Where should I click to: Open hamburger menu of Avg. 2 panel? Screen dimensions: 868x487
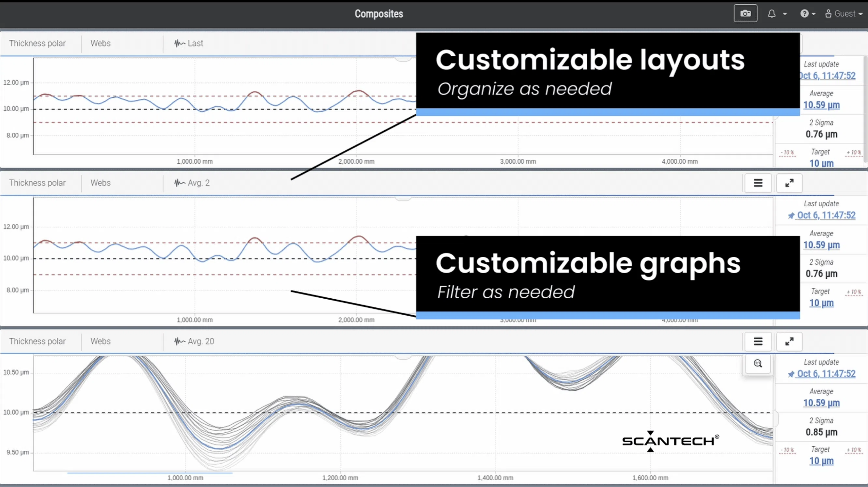pyautogui.click(x=758, y=183)
